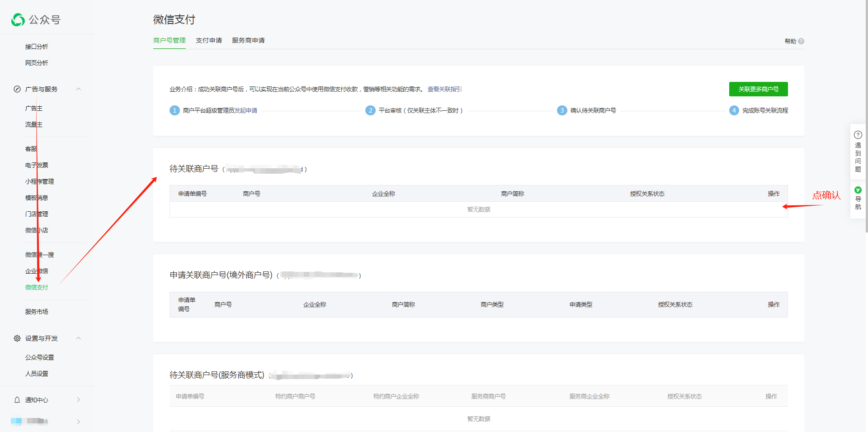Viewport: 868px width, 432px height.
Task: Click the page vertical scrollbar
Action: [866, 116]
